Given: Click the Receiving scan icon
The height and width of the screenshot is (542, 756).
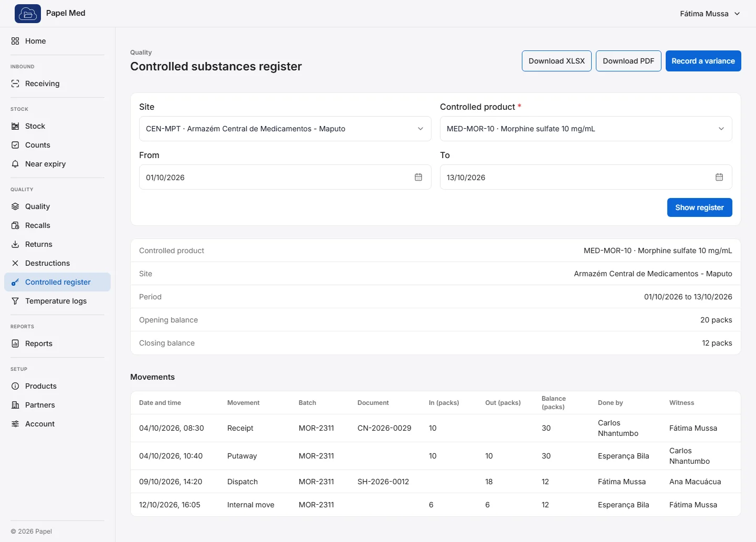Looking at the screenshot, I should (x=15, y=84).
